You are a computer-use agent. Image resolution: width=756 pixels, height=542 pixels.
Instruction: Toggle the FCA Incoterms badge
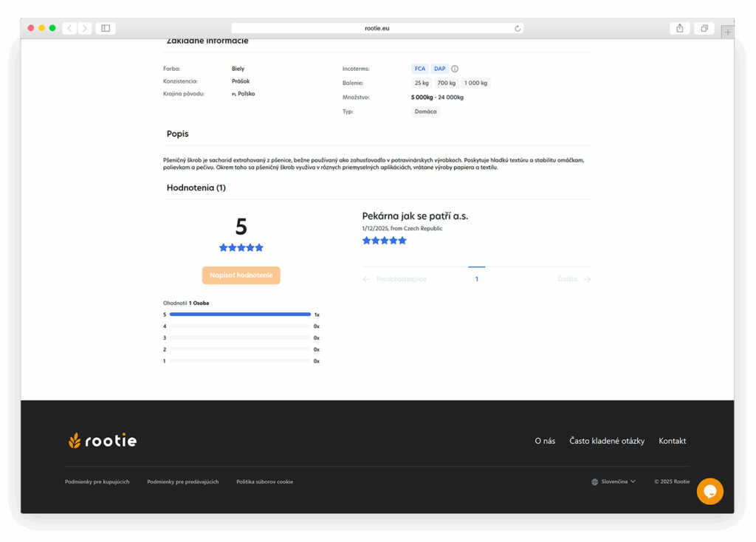tap(419, 68)
